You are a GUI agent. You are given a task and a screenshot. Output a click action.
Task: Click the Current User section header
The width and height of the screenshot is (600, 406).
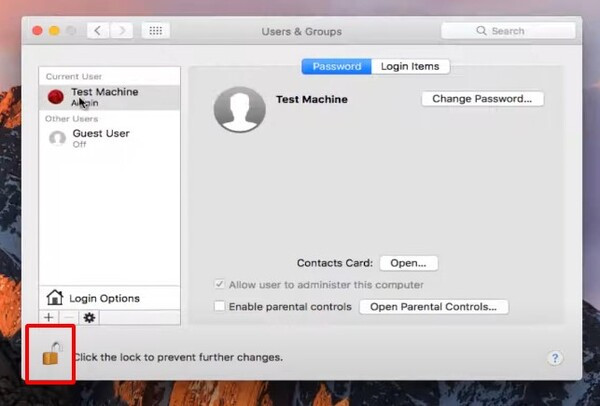click(74, 76)
